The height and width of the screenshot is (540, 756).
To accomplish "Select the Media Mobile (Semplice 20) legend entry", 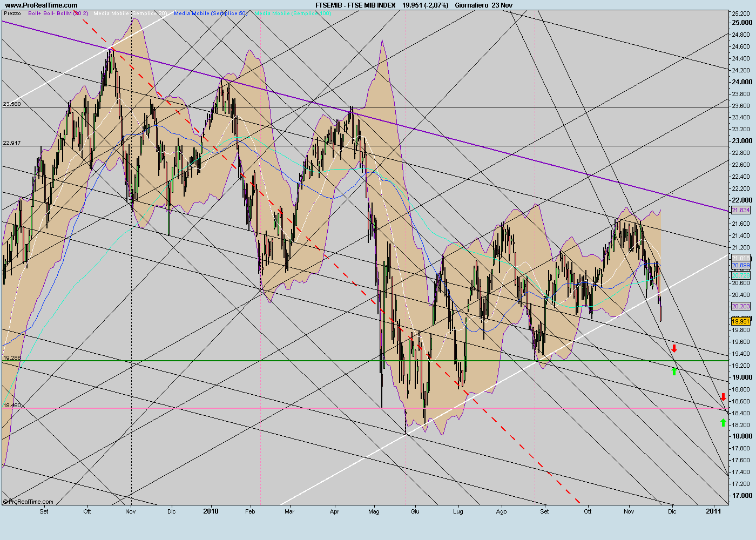I will [130, 13].
